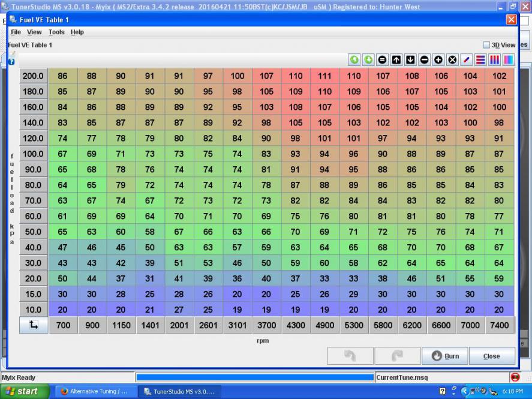Click the gradient color shading swatch icon
The width and height of the screenshot is (532, 399).
coord(508,60)
